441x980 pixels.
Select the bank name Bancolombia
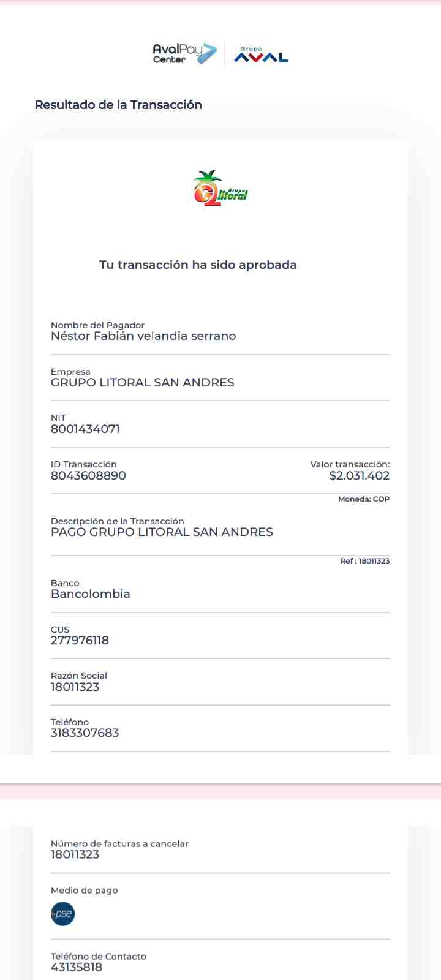[91, 594]
